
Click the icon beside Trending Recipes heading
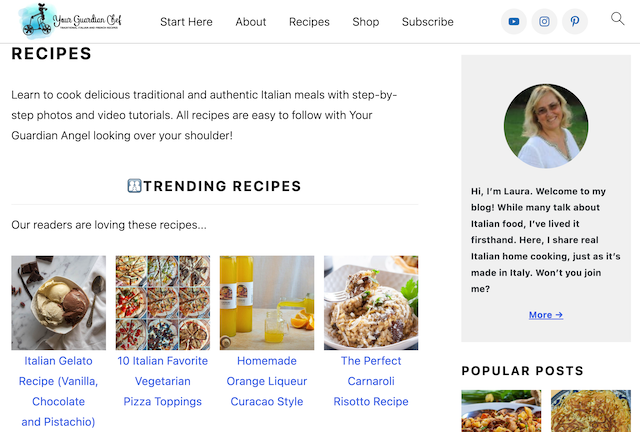(134, 186)
